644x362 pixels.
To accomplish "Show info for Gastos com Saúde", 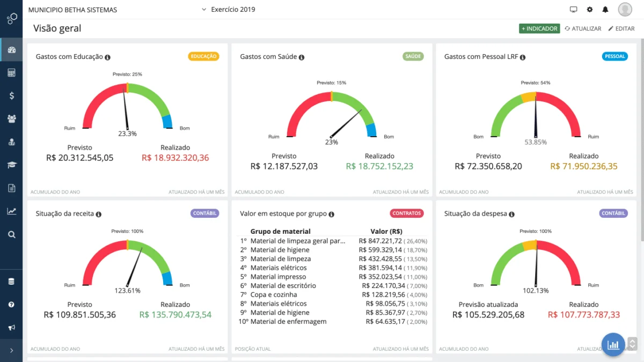I will (x=302, y=57).
